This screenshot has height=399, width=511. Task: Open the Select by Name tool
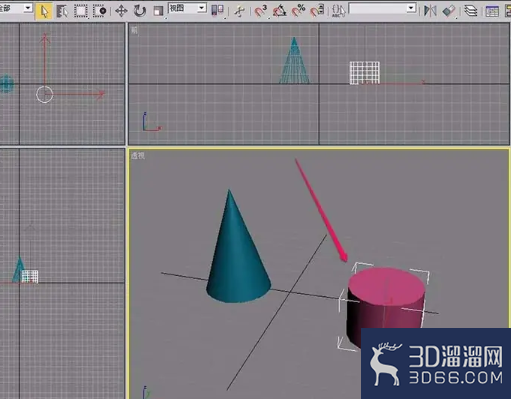62,11
